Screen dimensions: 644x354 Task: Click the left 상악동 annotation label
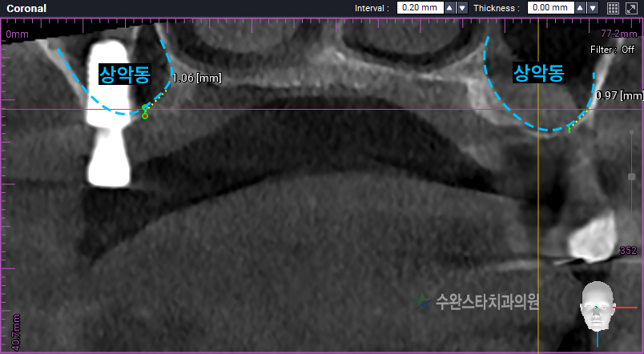(125, 74)
